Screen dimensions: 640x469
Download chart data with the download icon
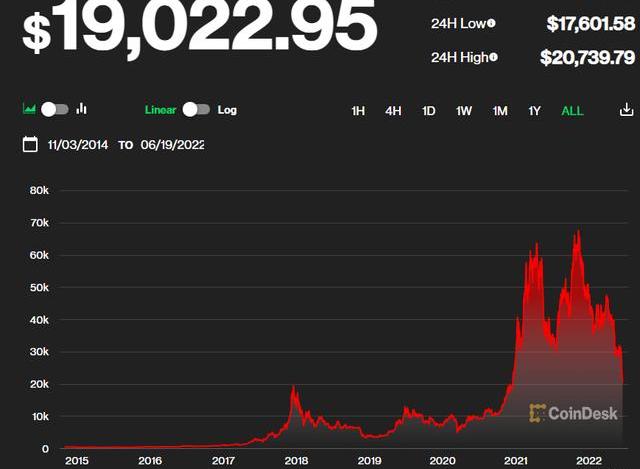click(626, 110)
